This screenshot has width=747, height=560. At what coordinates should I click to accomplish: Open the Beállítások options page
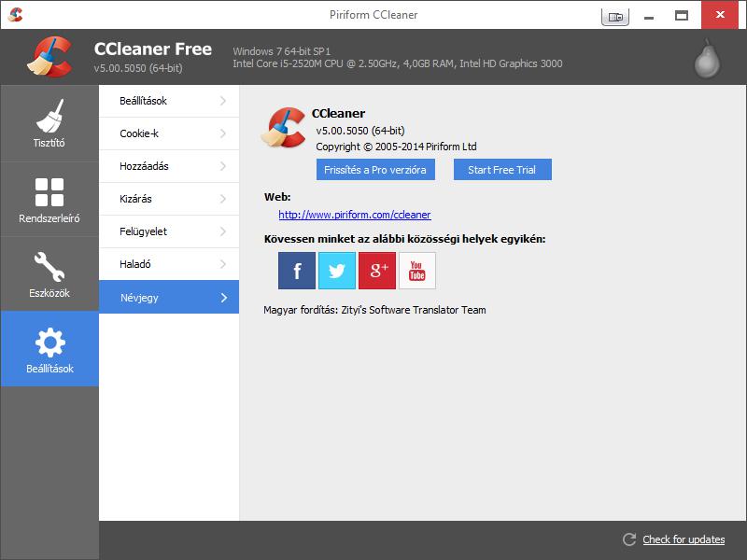[169, 101]
